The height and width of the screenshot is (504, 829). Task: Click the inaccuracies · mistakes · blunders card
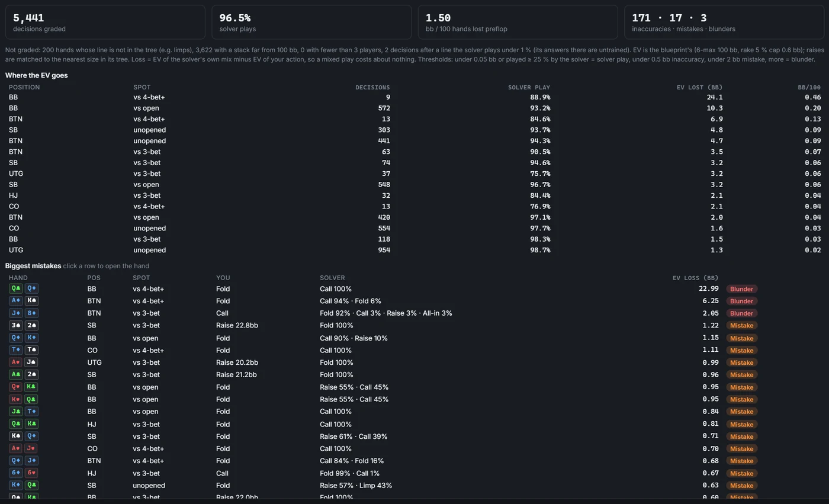(724, 23)
